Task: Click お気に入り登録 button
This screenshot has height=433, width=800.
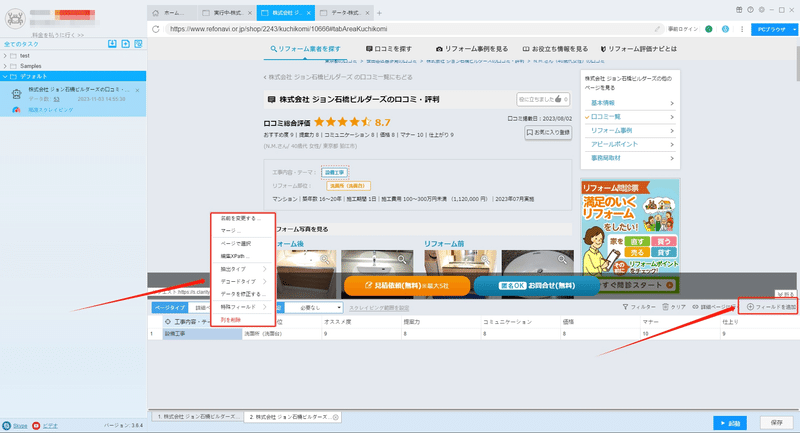Action: coord(548,133)
